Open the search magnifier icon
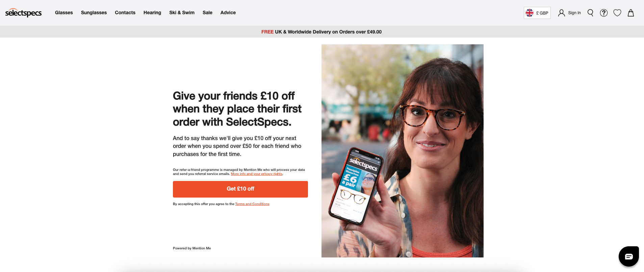 590,13
